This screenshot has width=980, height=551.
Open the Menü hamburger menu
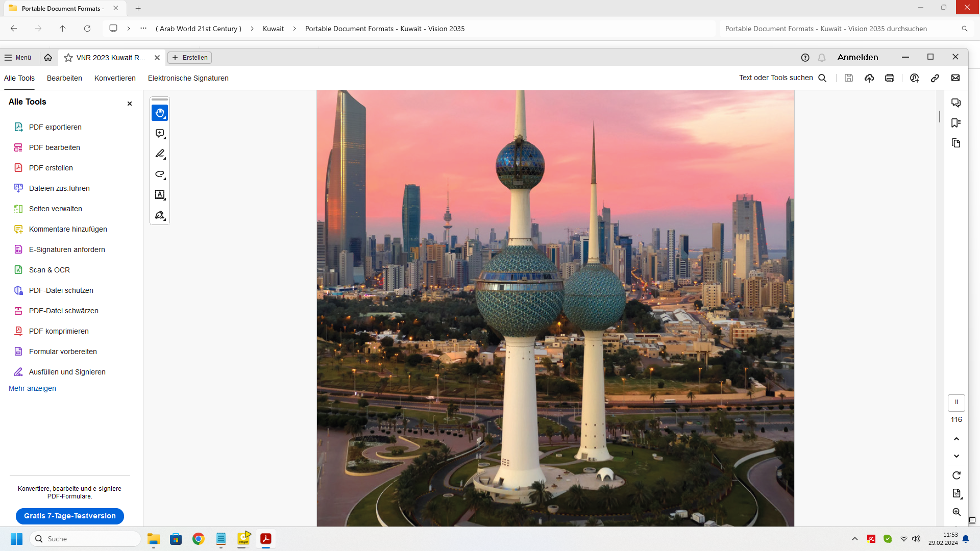[x=18, y=58]
